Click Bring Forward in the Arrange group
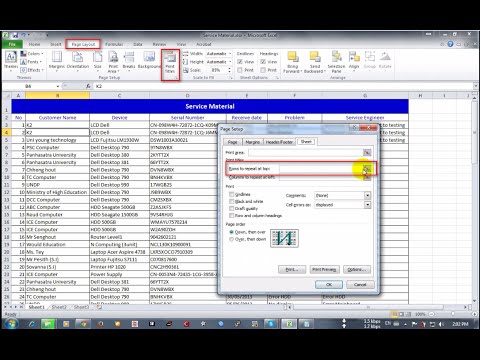Viewport: 480px width, 360px height. [292, 62]
